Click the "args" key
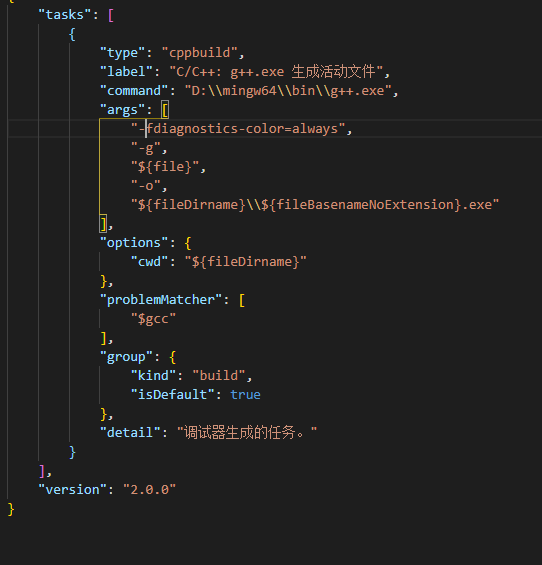 (123, 110)
